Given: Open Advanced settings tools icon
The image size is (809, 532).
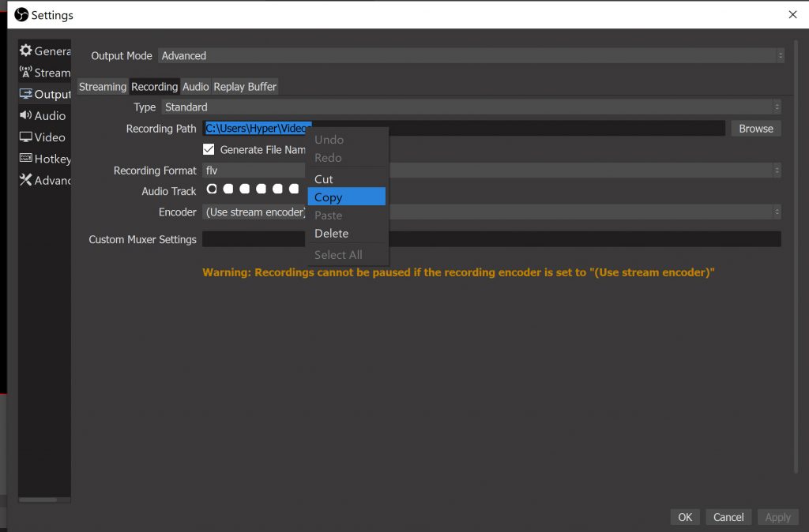Looking at the screenshot, I should [x=25, y=180].
